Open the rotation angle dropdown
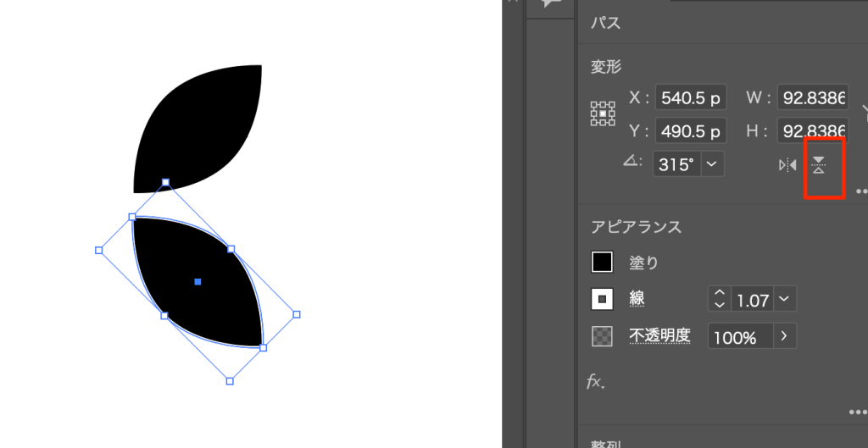Image resolution: width=868 pixels, height=448 pixels. (712, 164)
